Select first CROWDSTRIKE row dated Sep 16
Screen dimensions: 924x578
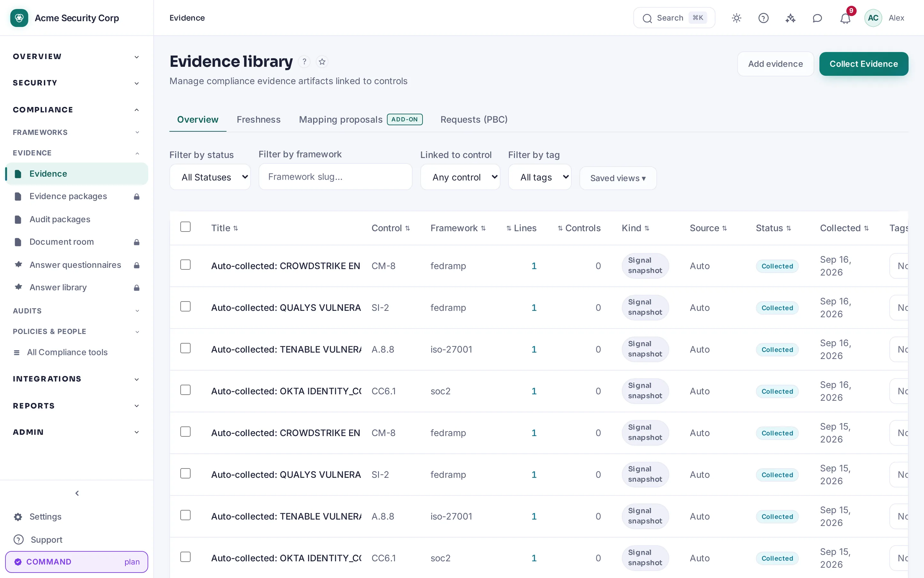click(185, 265)
